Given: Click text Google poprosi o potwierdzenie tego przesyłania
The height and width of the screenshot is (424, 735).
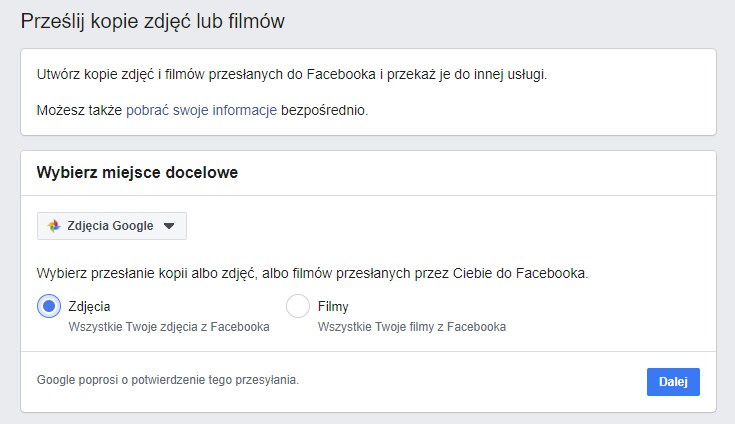Looking at the screenshot, I should [168, 380].
